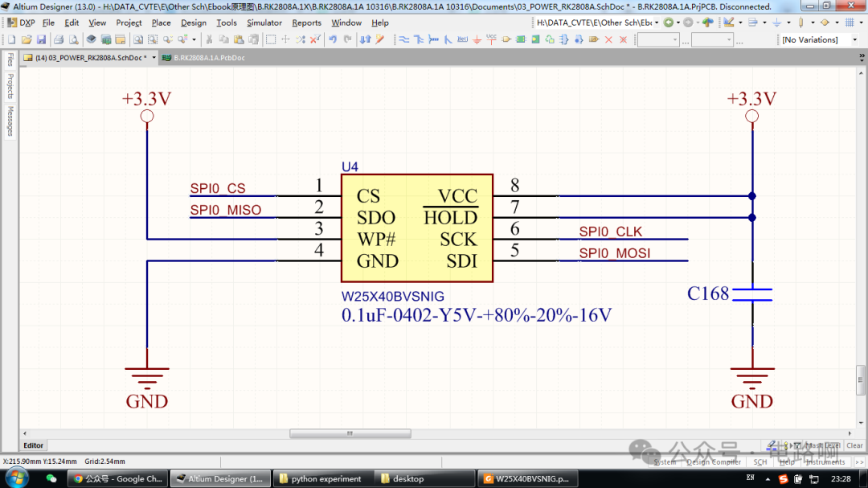The width and height of the screenshot is (868, 488).
Task: Open Print Preview from the toolbar
Action: point(74,40)
